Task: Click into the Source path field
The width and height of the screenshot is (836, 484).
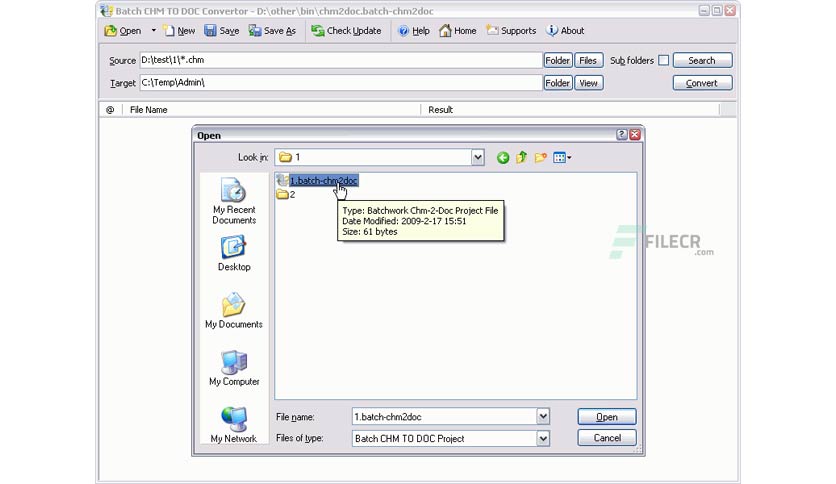Action: (x=341, y=60)
